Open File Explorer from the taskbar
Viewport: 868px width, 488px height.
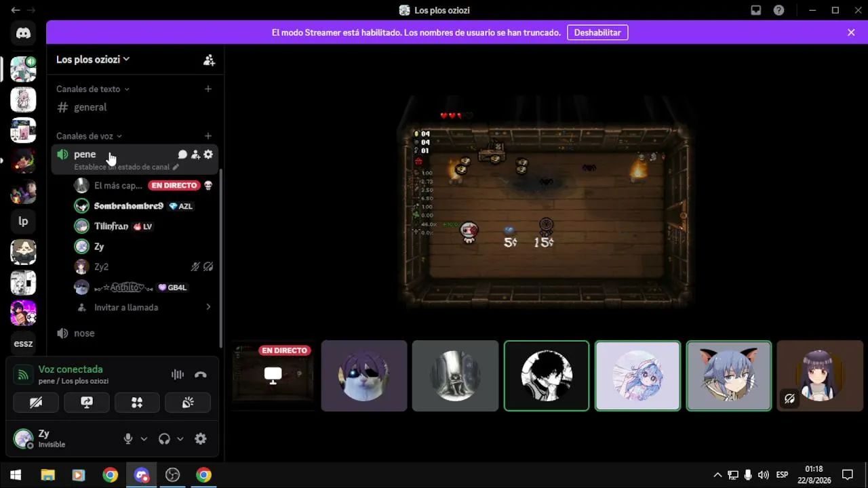47,475
